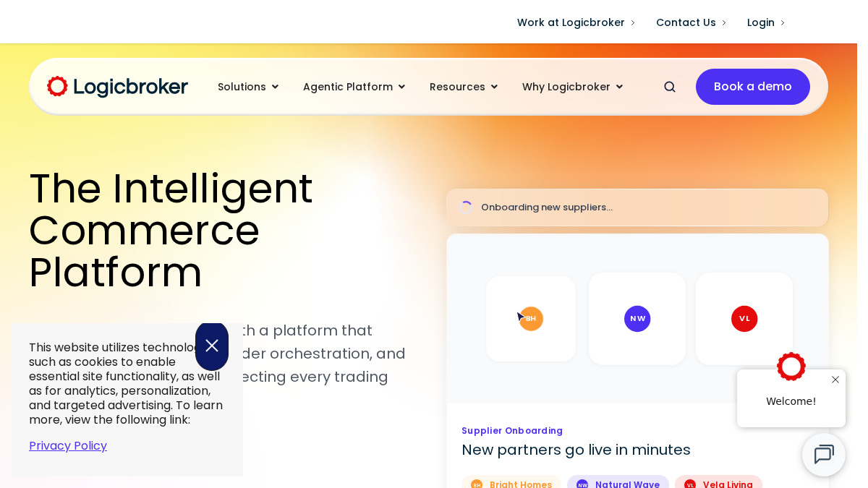Open the chat widget button
868x488 pixels.
[x=824, y=455]
